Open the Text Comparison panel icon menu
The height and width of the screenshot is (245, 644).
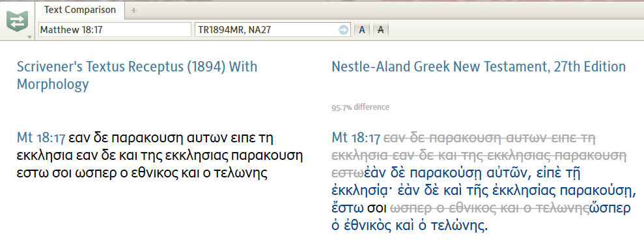(17, 22)
